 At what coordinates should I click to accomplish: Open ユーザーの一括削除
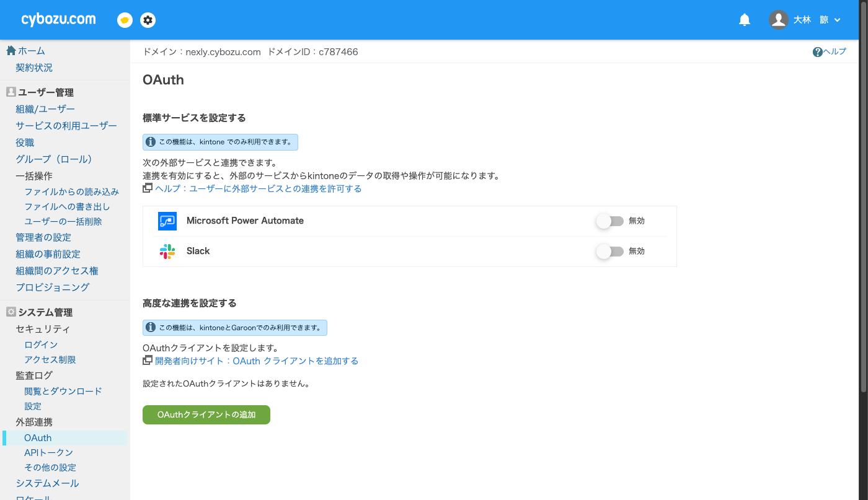point(63,221)
